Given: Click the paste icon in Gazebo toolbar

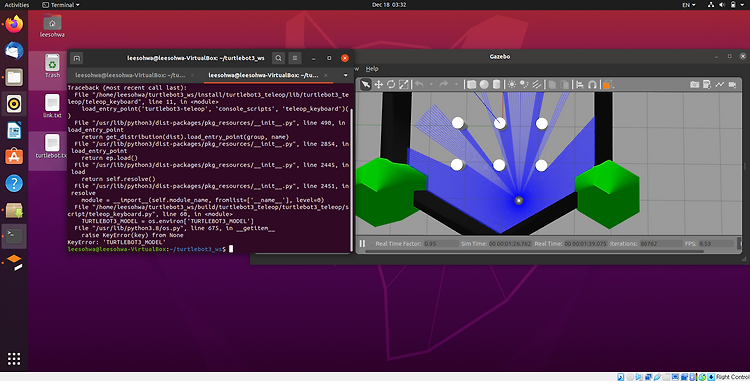Looking at the screenshot, I should [x=564, y=85].
